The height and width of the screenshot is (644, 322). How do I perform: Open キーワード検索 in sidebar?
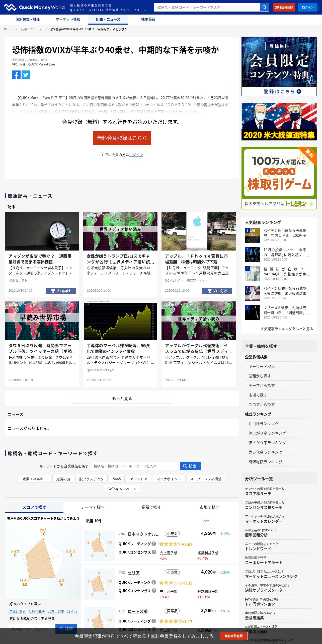point(279,366)
